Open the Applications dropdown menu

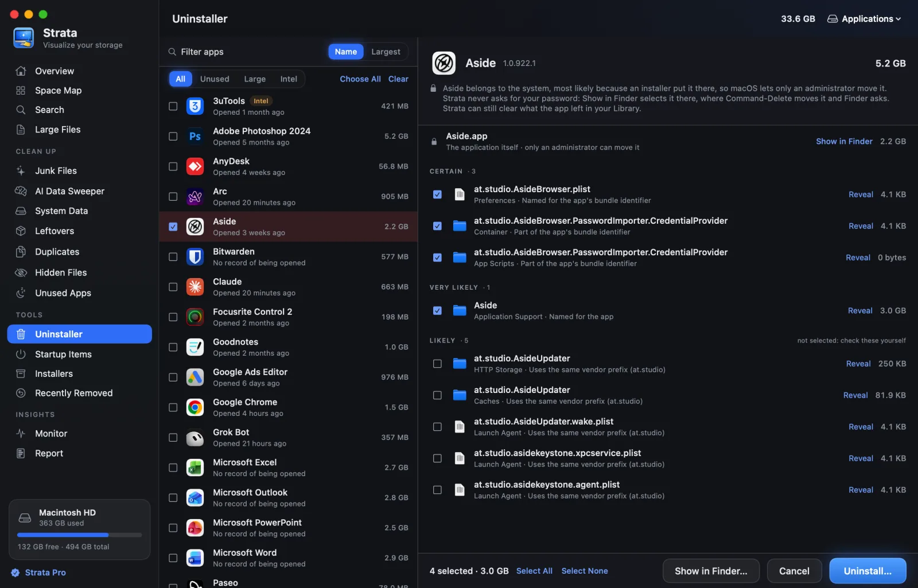(864, 19)
